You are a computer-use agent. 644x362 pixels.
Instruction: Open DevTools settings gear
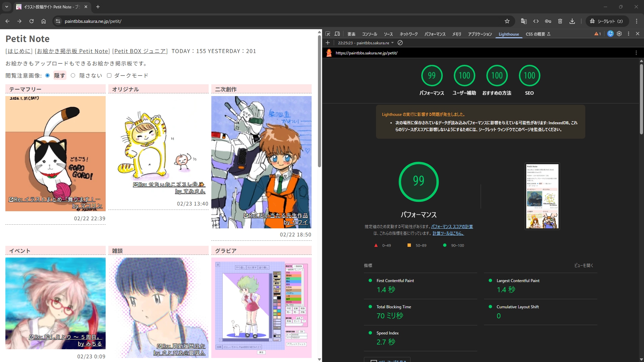pyautogui.click(x=619, y=34)
